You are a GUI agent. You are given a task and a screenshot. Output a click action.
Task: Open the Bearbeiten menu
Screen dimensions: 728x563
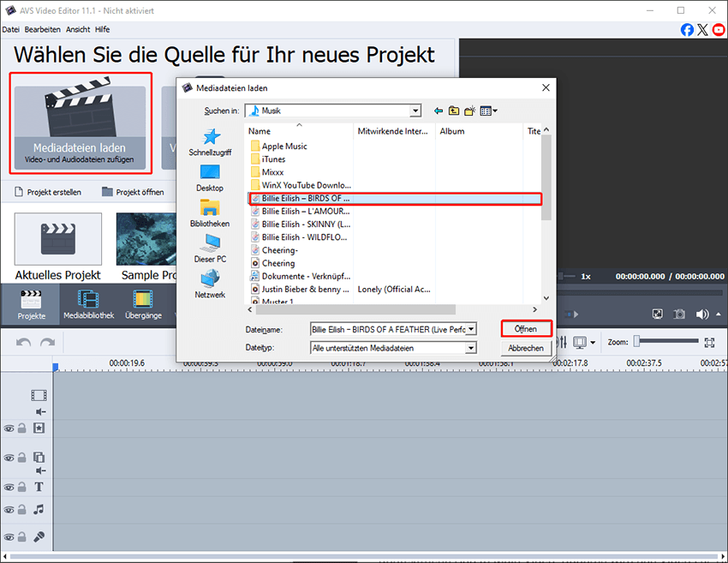42,28
